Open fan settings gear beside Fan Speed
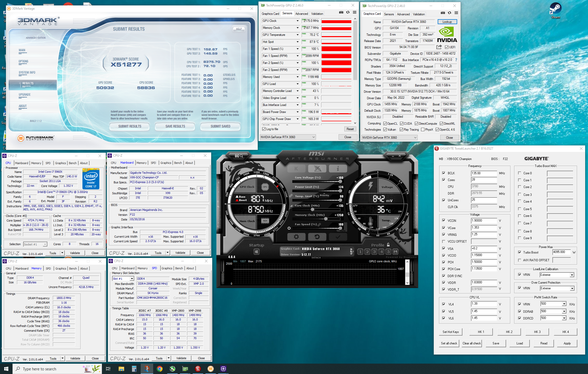This screenshot has width=588, height=374. point(289,228)
